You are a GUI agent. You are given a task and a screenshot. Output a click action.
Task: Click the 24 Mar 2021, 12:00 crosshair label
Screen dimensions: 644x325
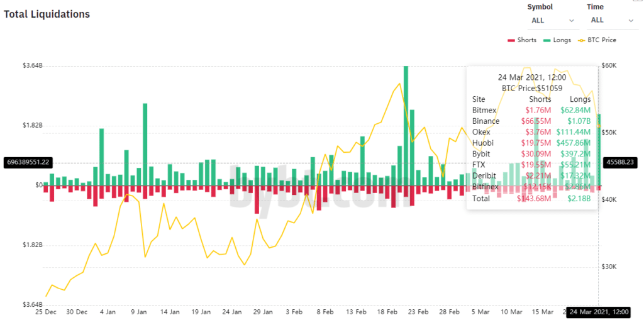click(599, 312)
